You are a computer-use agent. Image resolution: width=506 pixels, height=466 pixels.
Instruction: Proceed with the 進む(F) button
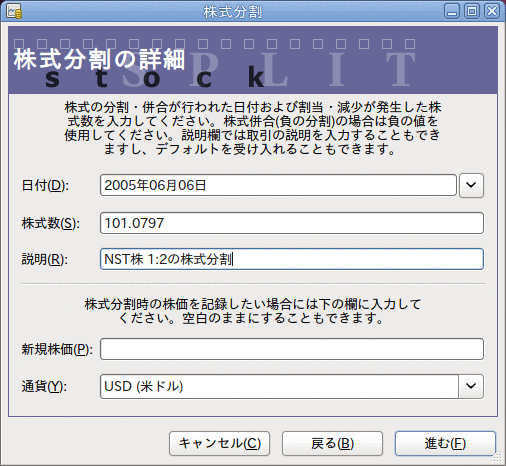click(x=445, y=443)
